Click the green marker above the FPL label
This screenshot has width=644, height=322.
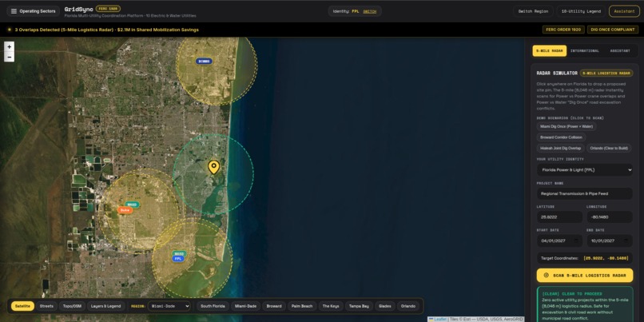[179, 253]
